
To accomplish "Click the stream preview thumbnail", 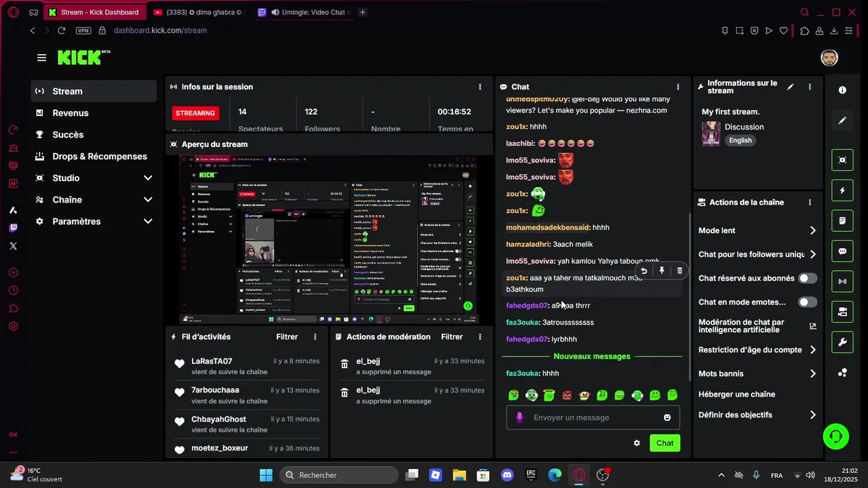I will click(x=329, y=239).
